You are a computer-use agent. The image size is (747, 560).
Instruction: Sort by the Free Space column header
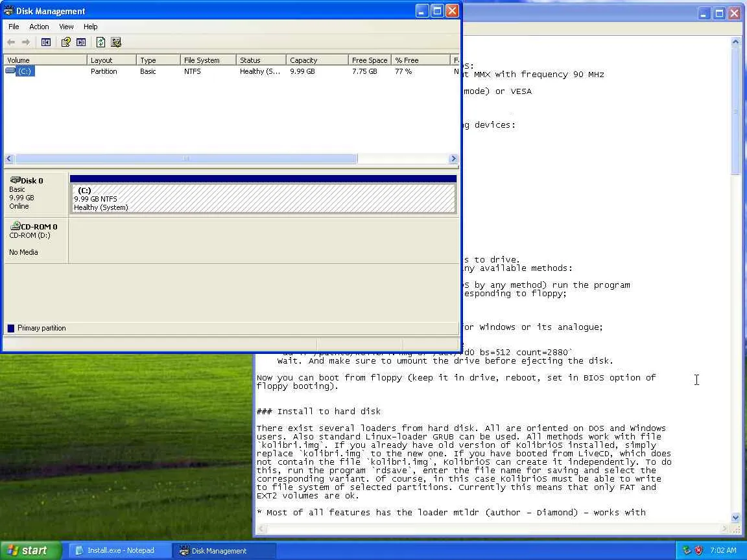pos(370,60)
